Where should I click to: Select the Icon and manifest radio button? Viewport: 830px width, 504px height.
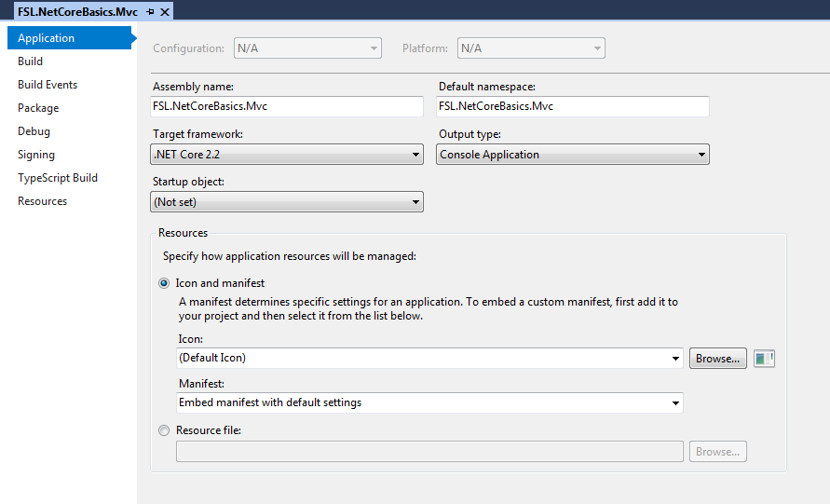tap(164, 283)
